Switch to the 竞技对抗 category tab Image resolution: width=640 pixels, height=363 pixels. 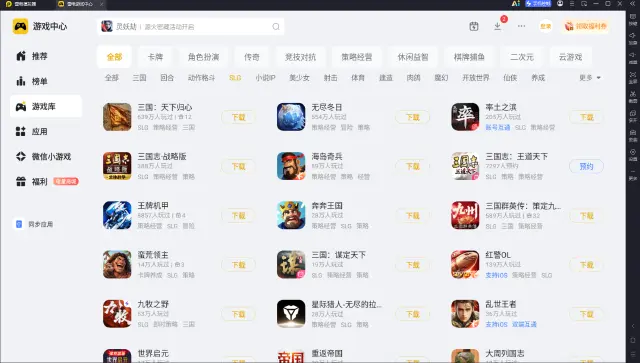pos(300,57)
